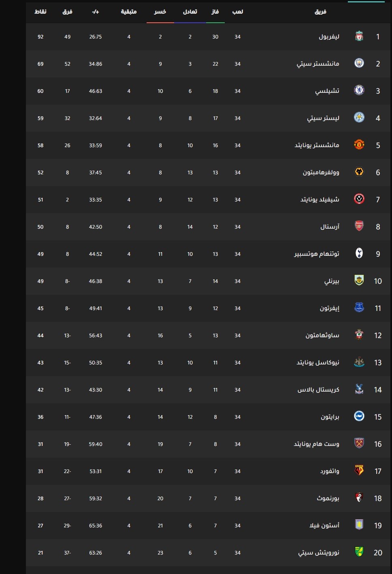
Task: Open the ليفربول team name link
Action: pyautogui.click(x=329, y=36)
